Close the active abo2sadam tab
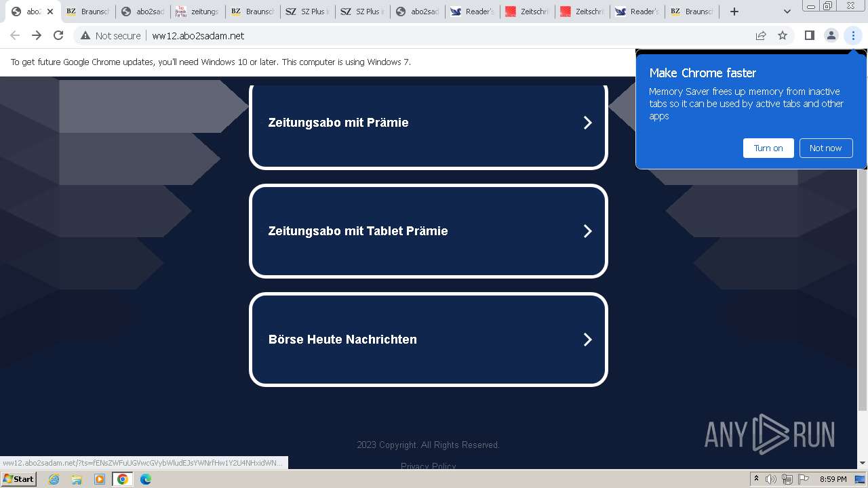The image size is (868, 488). (50, 12)
